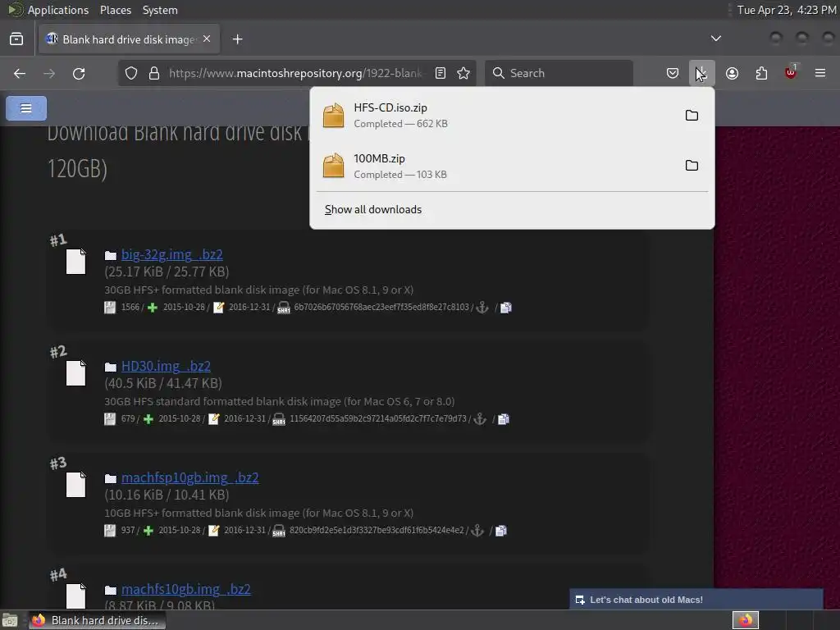The image size is (840, 630).
Task: Open a new tab with the plus button
Action: (x=237, y=39)
